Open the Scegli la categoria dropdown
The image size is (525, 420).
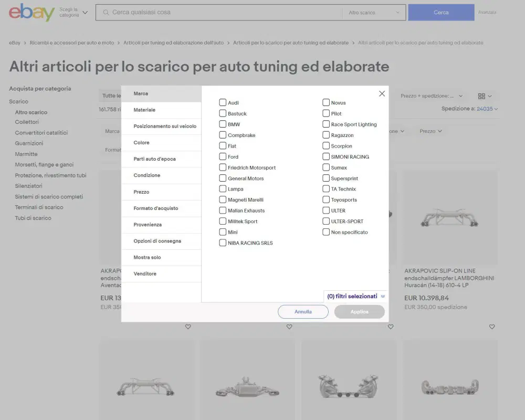click(73, 13)
